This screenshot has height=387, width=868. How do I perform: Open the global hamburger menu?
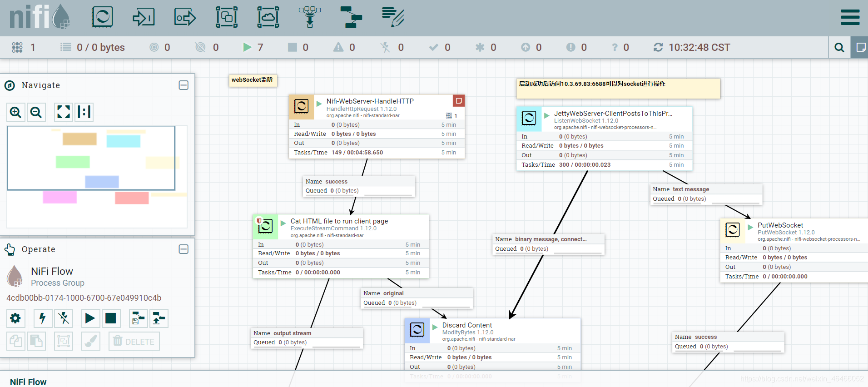coord(850,17)
